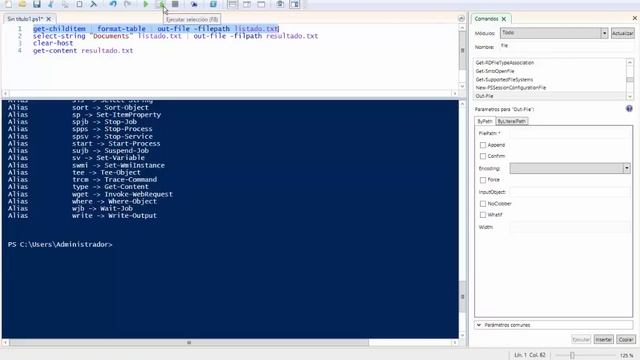Click the blue help icon for Out-File parameters
Screen dimensions: 640x360
629,109
